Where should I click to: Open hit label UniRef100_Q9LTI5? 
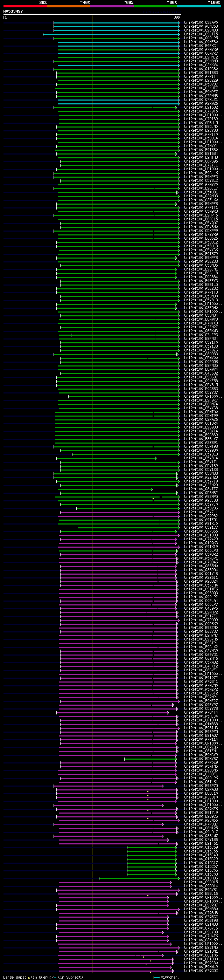coord(201,34)
